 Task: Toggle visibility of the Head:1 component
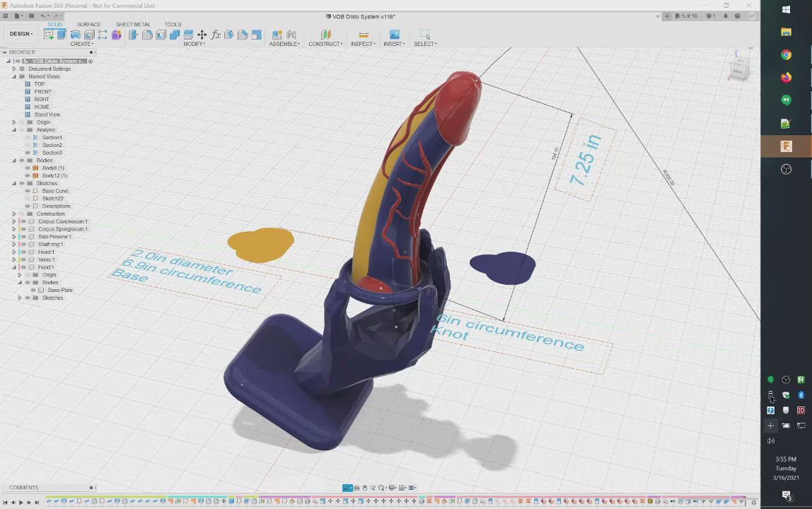click(23, 252)
